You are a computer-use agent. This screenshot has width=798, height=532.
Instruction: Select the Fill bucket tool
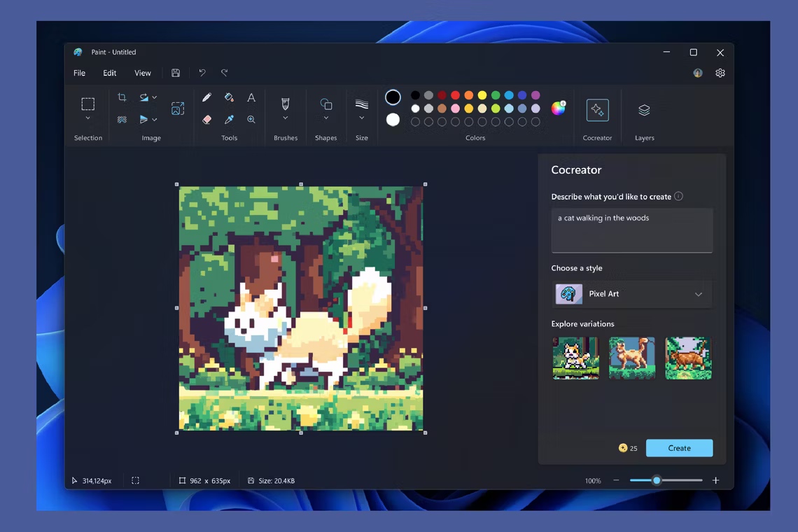(x=229, y=97)
